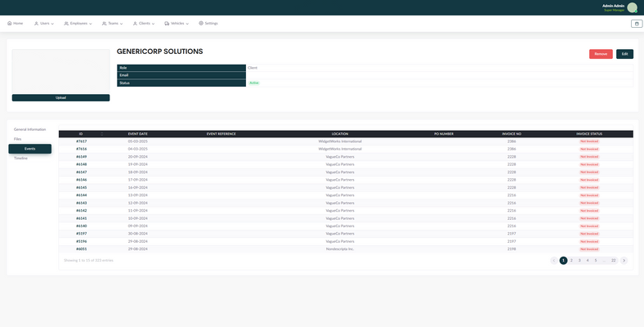Open event #6147

coord(82,172)
